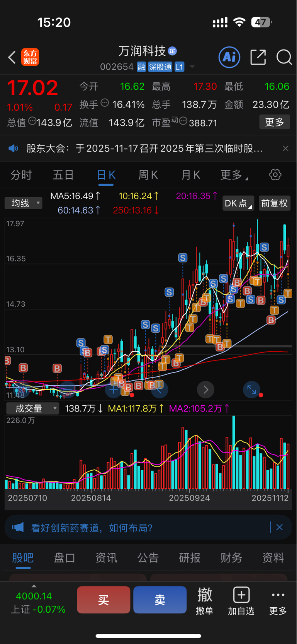
Task: Tap the current price 17.02
Action: tap(32, 87)
